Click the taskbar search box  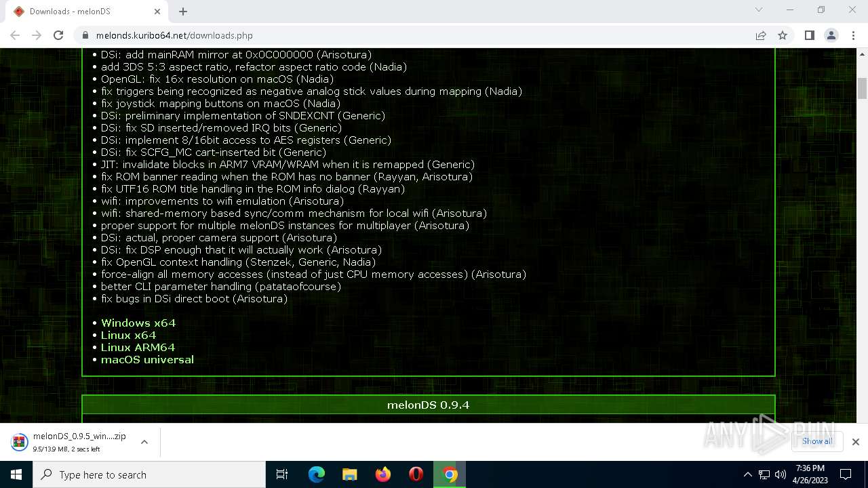click(x=149, y=474)
